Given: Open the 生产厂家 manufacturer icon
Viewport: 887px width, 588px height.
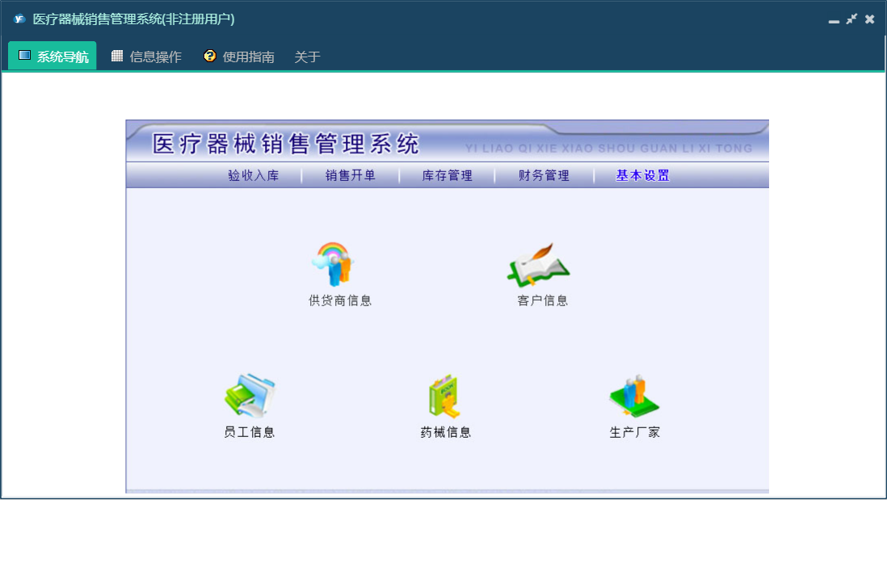Looking at the screenshot, I should 635,395.
